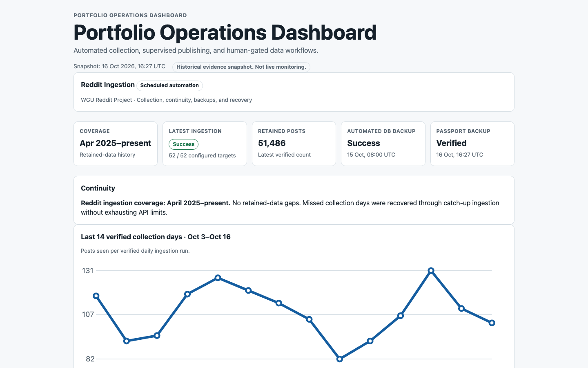Click the retained posts value 51,486
Image resolution: width=588 pixels, height=368 pixels.
[x=272, y=143]
